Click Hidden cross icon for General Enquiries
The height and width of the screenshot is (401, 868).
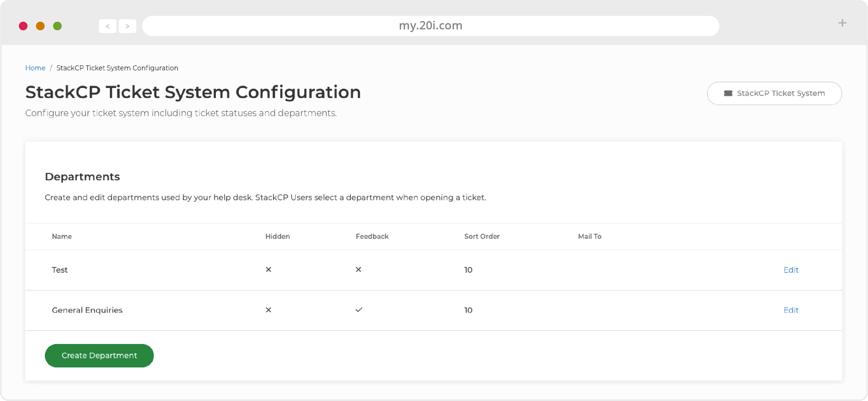coord(268,310)
